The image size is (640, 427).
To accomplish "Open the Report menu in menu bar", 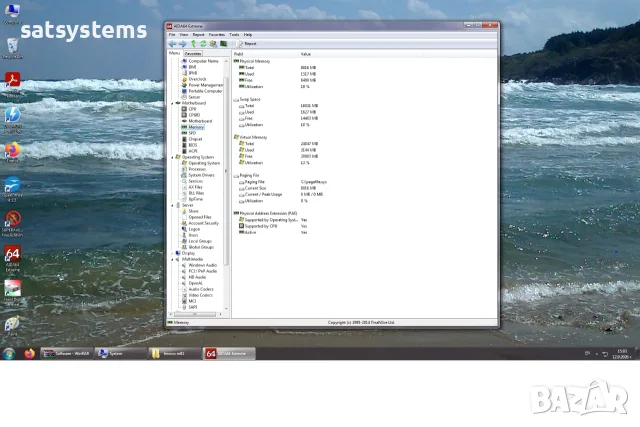I will 198,35.
